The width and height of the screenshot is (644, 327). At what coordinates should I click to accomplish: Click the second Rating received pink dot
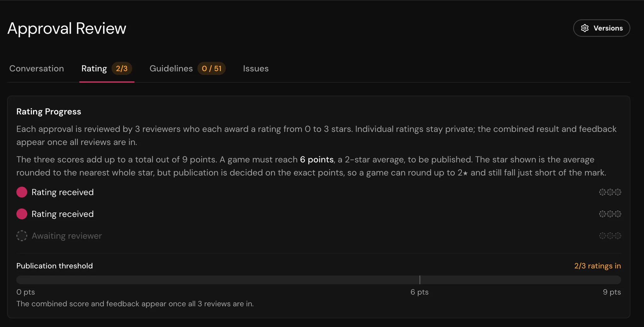coord(22,214)
